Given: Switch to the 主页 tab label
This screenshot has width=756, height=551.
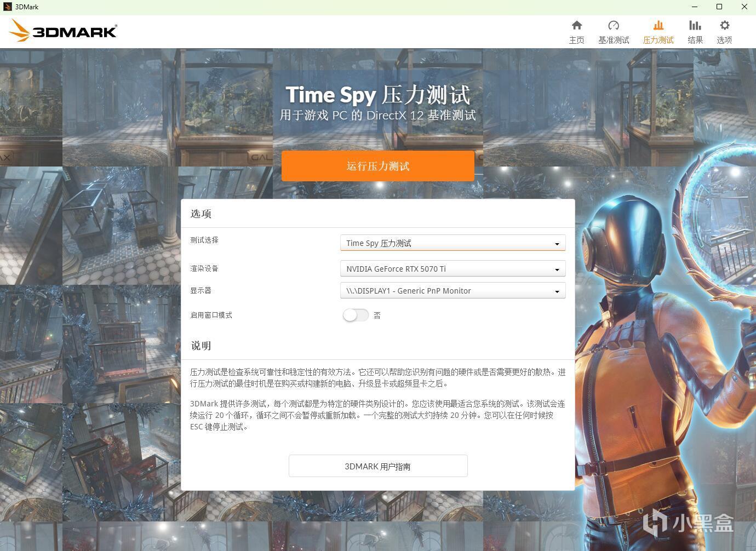Looking at the screenshot, I should [x=576, y=40].
